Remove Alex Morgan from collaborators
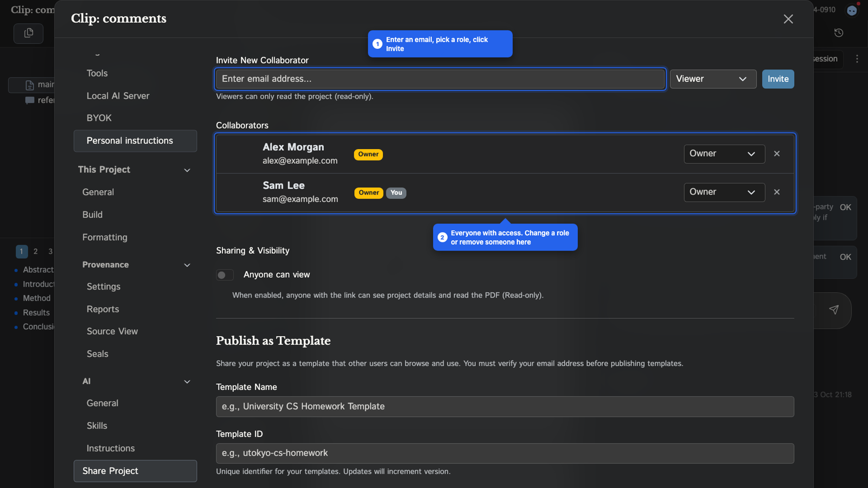868x488 pixels. click(777, 154)
